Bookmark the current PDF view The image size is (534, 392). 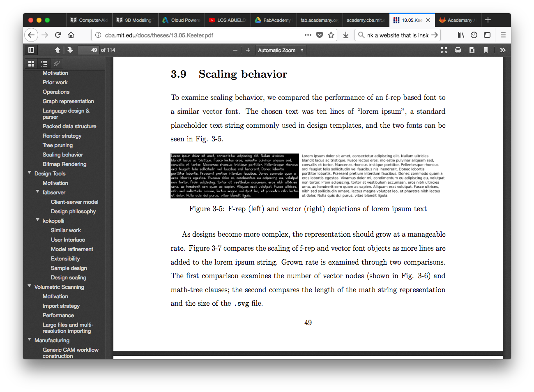[x=486, y=50]
